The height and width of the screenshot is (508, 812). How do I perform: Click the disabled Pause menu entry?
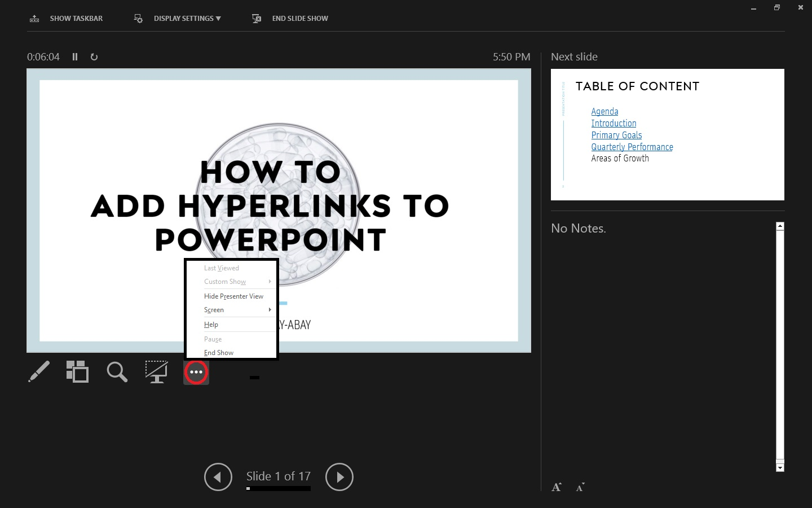(x=232, y=339)
